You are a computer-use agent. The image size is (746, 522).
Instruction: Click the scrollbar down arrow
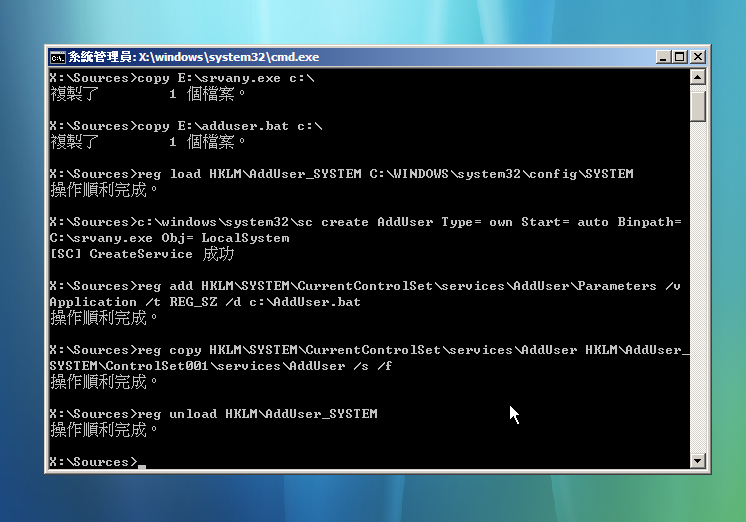click(x=697, y=460)
